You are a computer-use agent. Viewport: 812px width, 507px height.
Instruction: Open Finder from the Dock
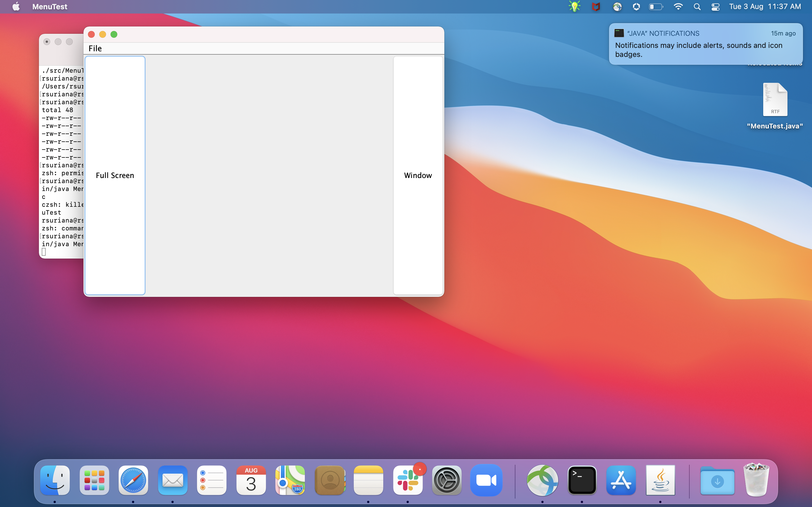tap(55, 480)
